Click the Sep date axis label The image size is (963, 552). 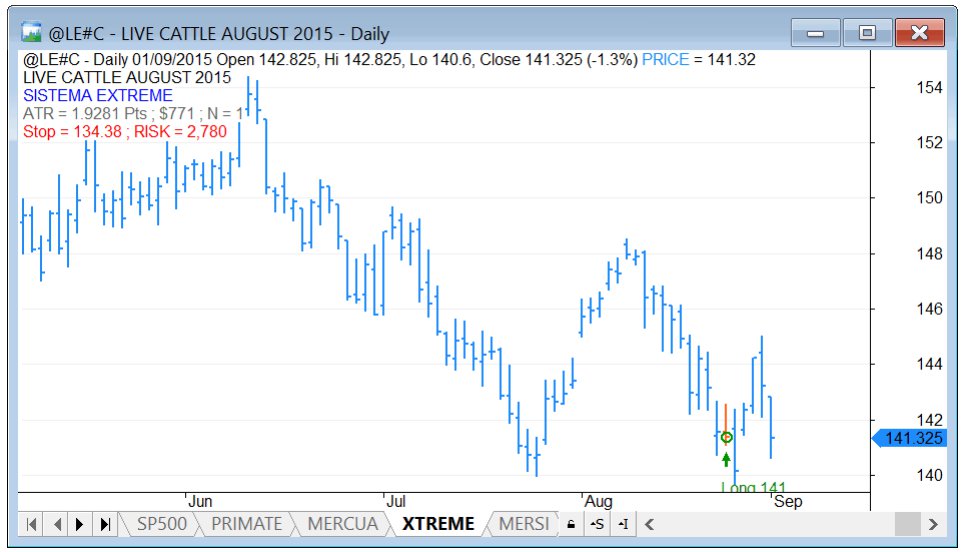[788, 501]
